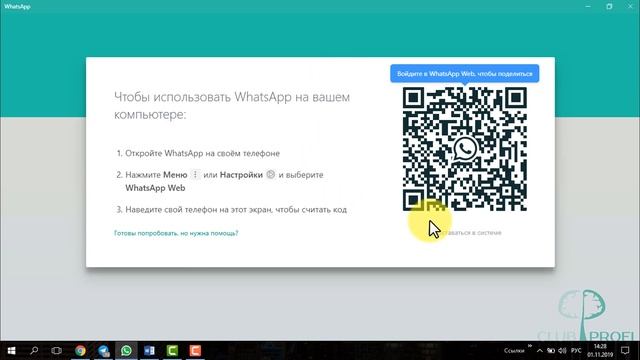Switch the РУС input language
This screenshot has width=640, height=360.
pyautogui.click(x=576, y=351)
